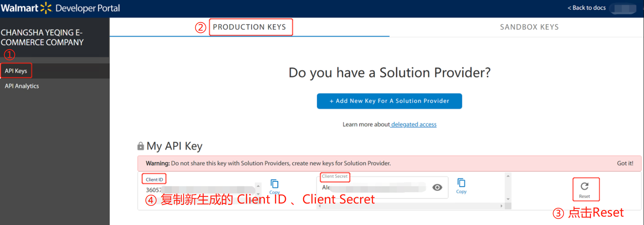Click the Reset key icon
The width and height of the screenshot is (644, 225).
coord(585,187)
